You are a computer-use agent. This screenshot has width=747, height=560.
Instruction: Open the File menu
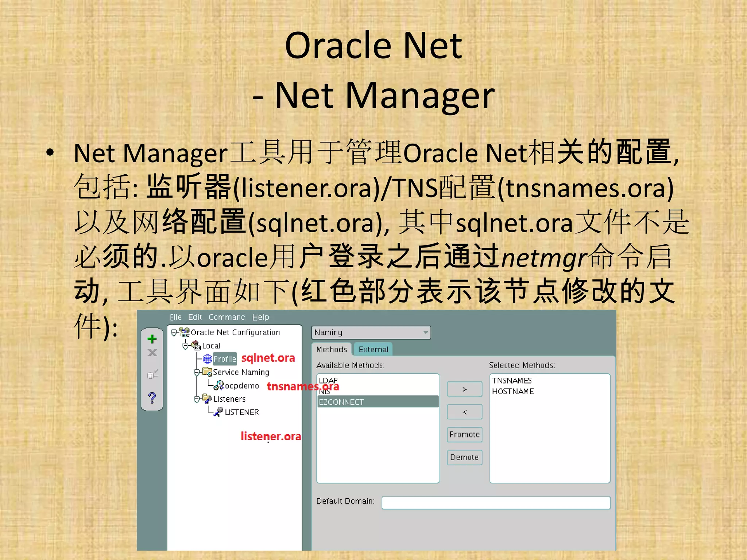point(175,317)
